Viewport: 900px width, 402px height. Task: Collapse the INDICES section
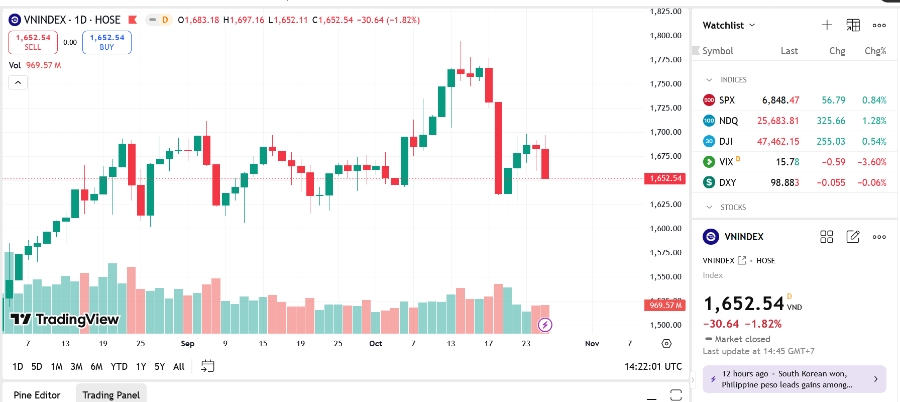(709, 79)
